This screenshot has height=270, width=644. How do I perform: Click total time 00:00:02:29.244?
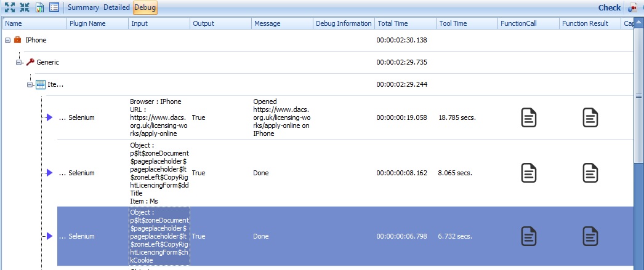[401, 84]
